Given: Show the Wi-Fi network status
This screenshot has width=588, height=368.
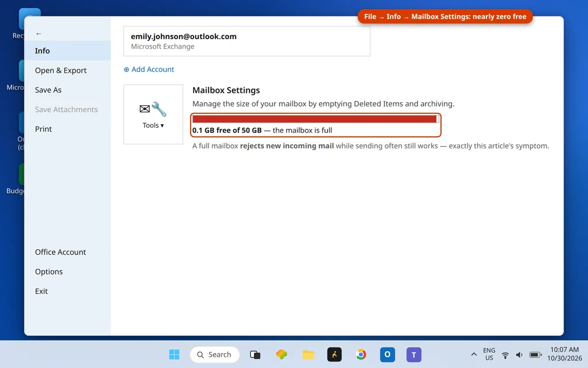Looking at the screenshot, I should tap(505, 355).
